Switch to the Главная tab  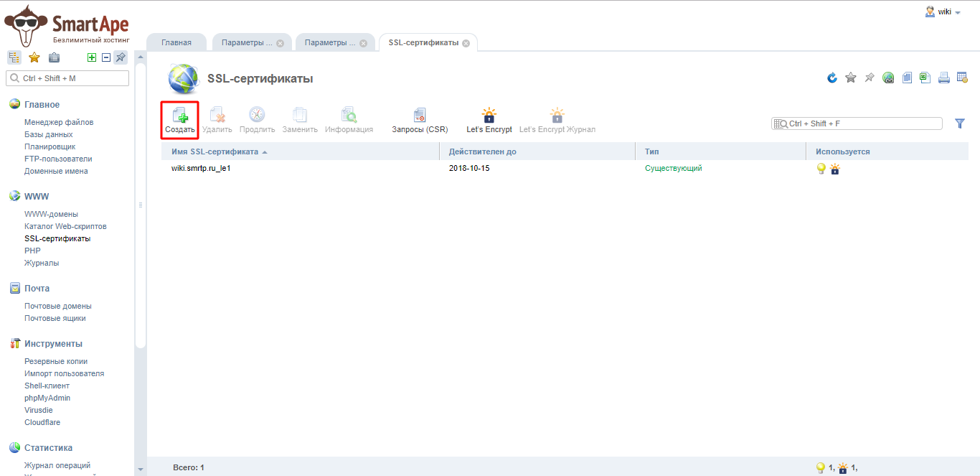176,42
